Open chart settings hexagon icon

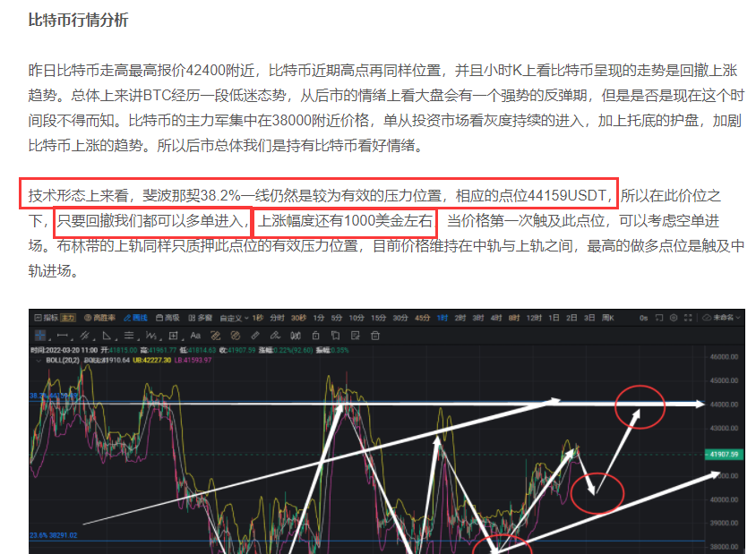(x=674, y=318)
